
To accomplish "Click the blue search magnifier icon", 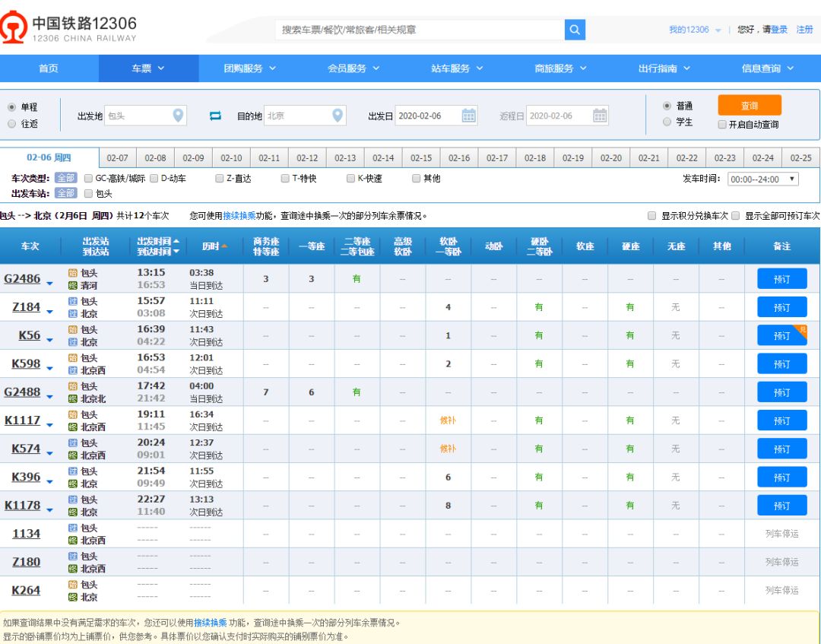I will [574, 29].
